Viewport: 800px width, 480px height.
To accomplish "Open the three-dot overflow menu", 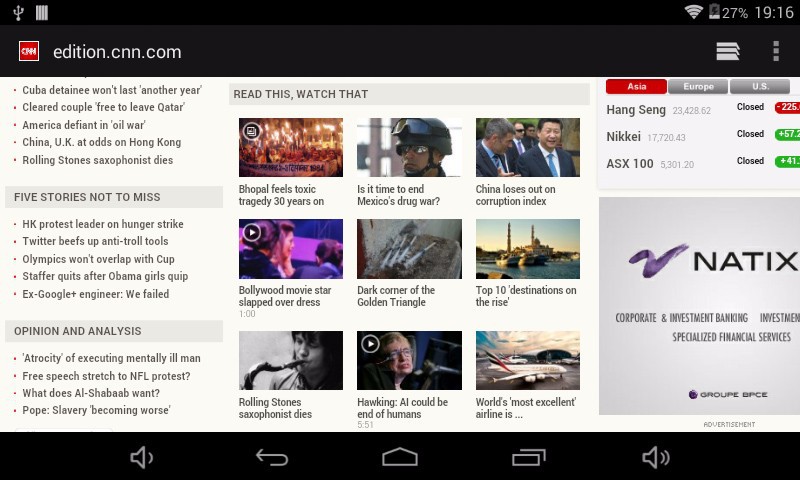I will [x=776, y=51].
